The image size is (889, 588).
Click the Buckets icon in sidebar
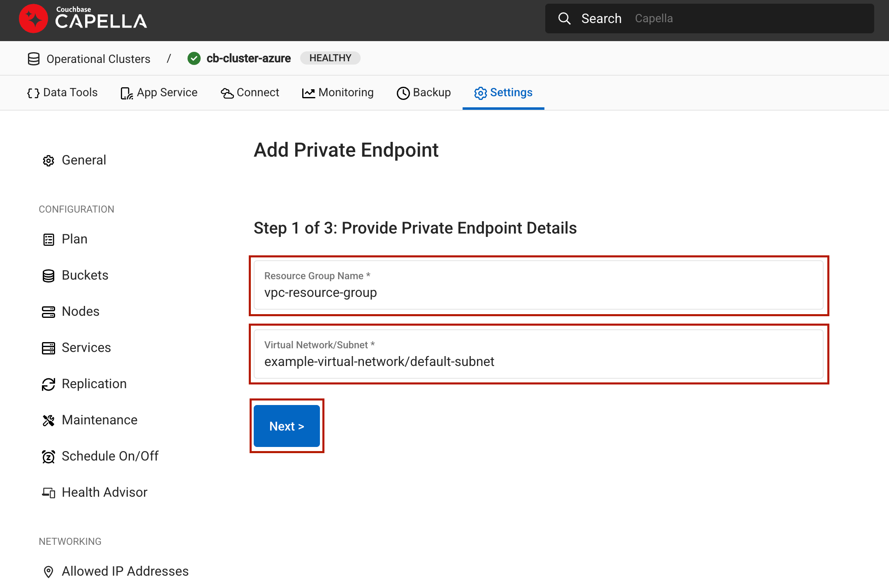click(49, 275)
